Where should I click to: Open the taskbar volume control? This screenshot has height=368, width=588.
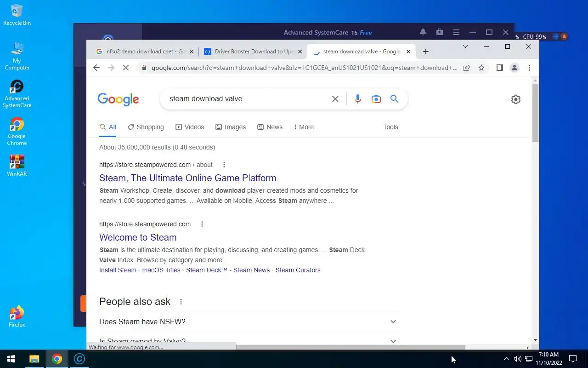click(518, 359)
